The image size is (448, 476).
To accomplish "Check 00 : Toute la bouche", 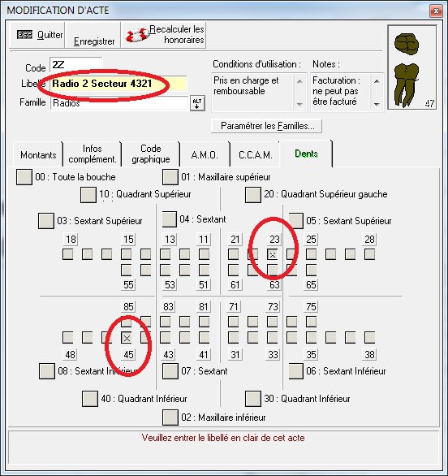I will (24, 177).
